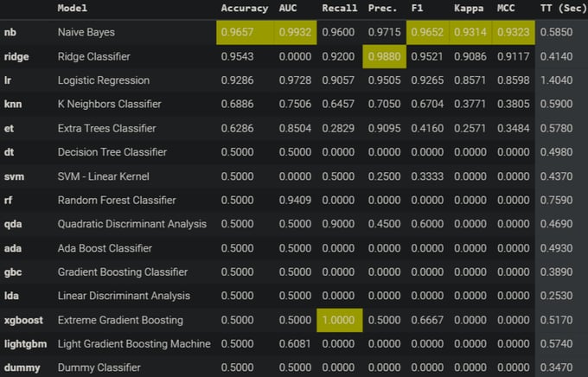The image size is (588, 377).
Task: Select the Accuracy column header
Action: (245, 9)
